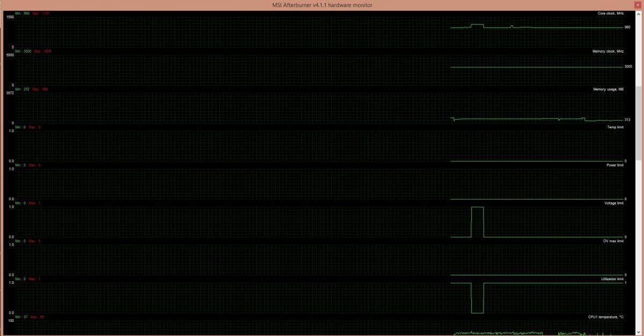
Task: Click the current Core clock value "980"
Action: point(627,27)
